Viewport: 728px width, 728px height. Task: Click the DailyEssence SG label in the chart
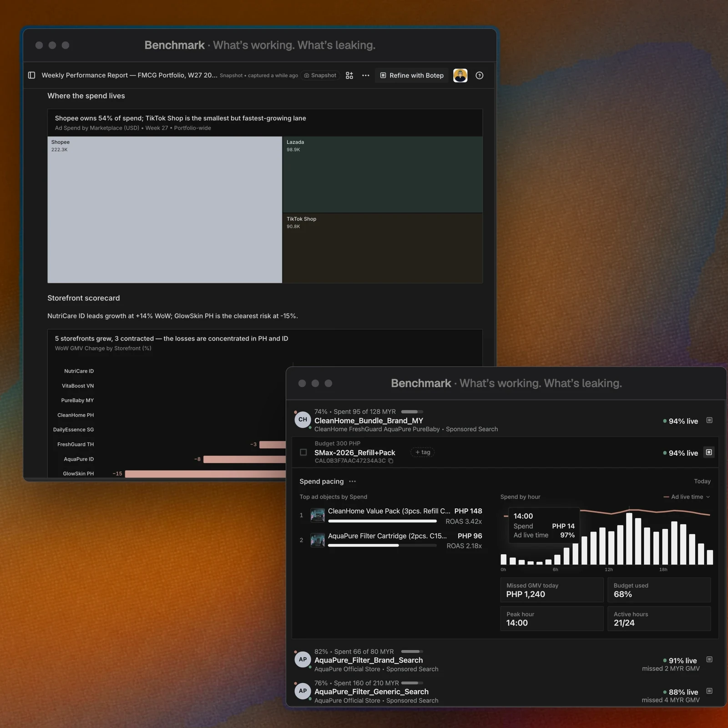[73, 430]
